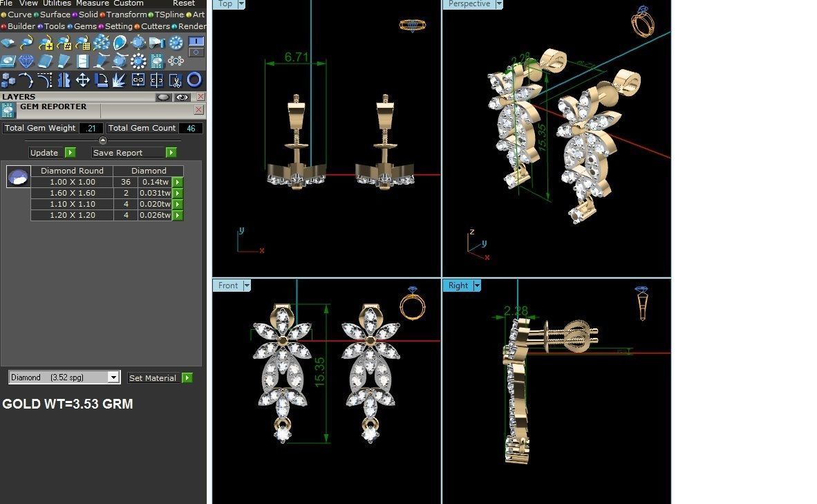Select the flat baguette gem tool
Screen dimensions: 817x504
[x=46, y=62]
